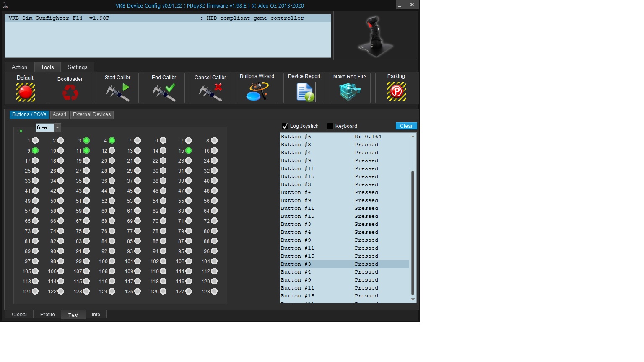This screenshot has height=362, width=644.
Task: Click log scrollbar down arrow
Action: 413,299
